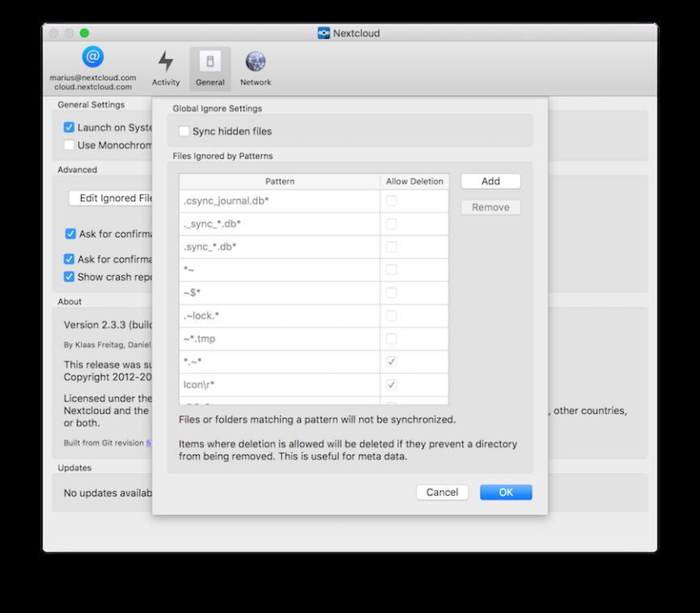This screenshot has height=613, width=700.
Task: Click the Allow Deletion column header
Action: (414, 181)
